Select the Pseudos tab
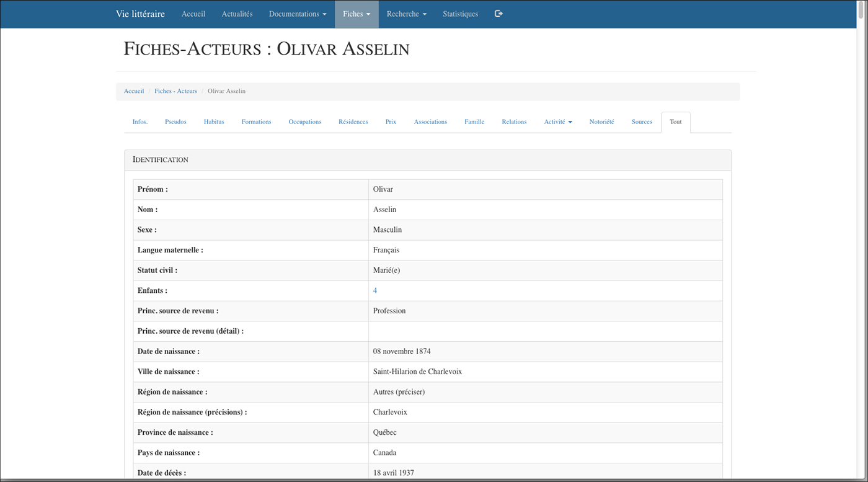The width and height of the screenshot is (868, 482). coord(175,122)
